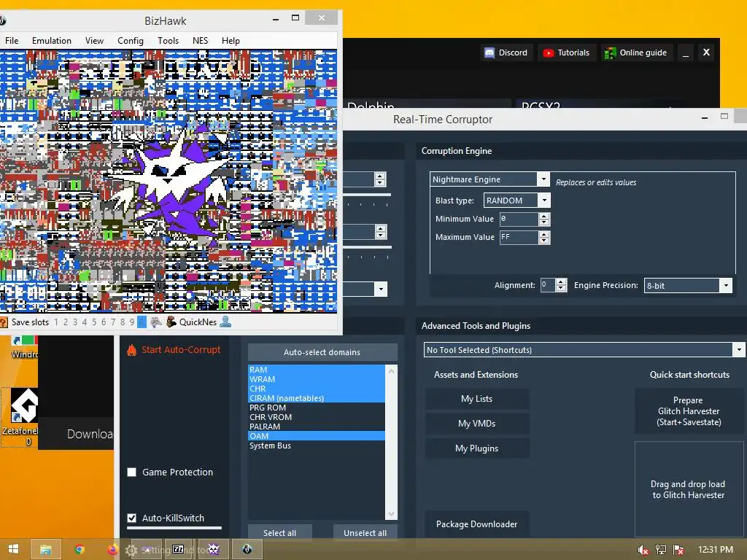Disable the Auto-KillSwitch checkbox

pyautogui.click(x=131, y=518)
